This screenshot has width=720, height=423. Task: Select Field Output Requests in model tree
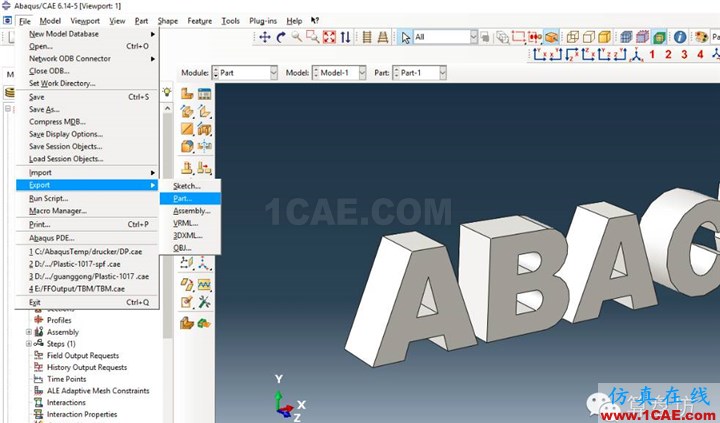[x=83, y=355]
